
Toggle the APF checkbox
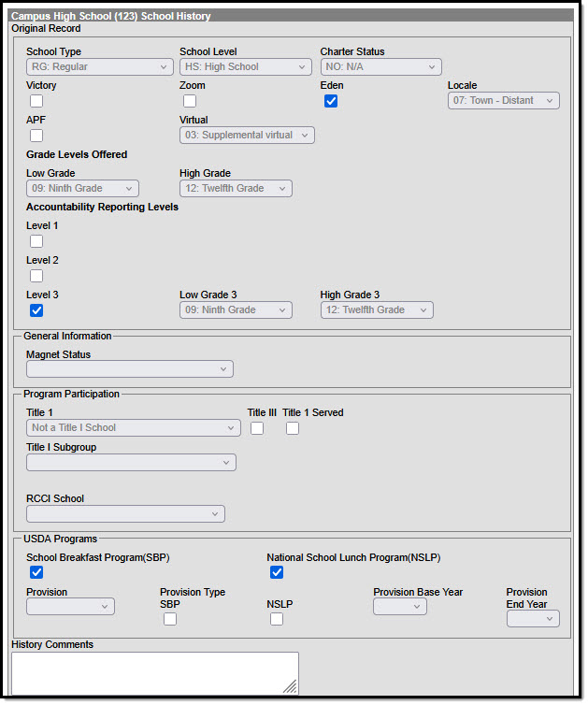36,136
